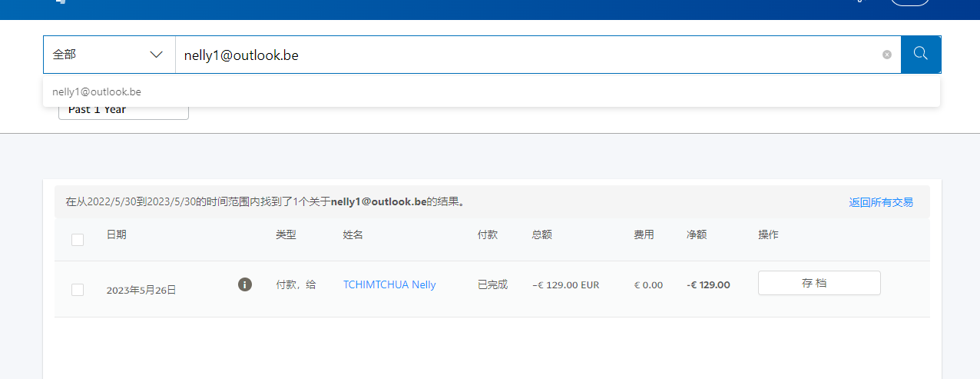Screen dimensions: 980x379
Task: Click the 净额 column header
Action: 697,234
